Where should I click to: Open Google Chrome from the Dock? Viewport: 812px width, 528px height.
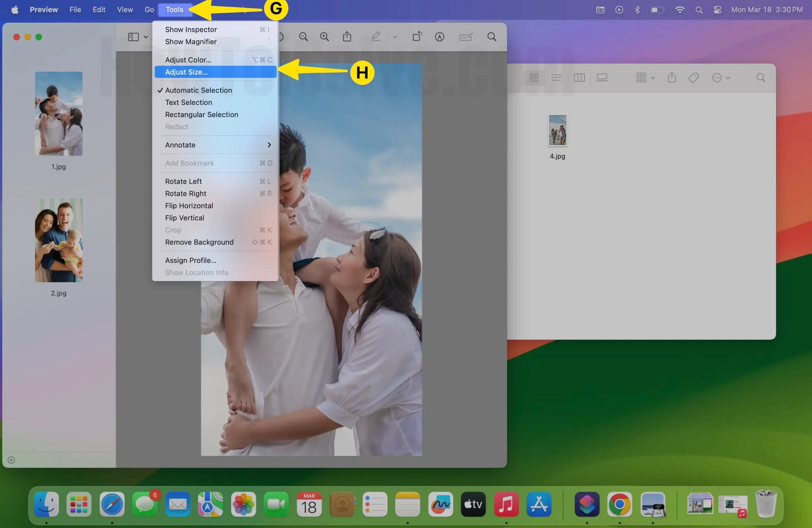(x=619, y=504)
